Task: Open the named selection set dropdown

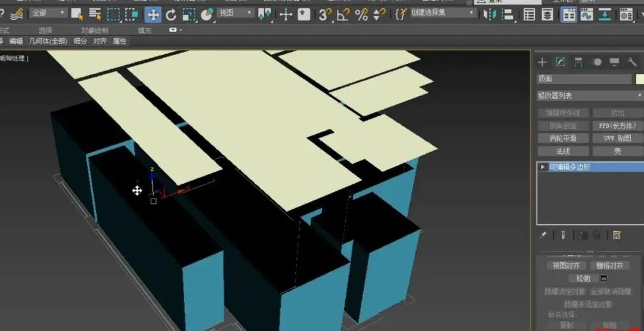Action: point(443,13)
